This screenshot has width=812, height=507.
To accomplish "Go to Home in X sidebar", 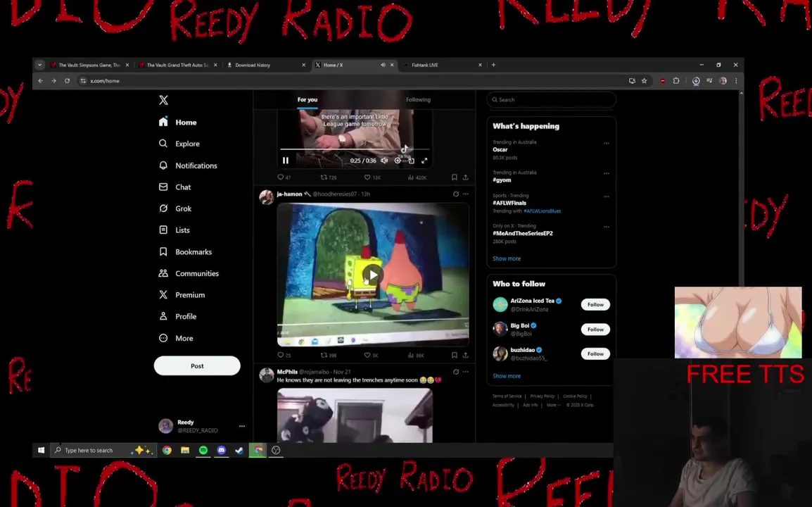I will (x=177, y=123).
